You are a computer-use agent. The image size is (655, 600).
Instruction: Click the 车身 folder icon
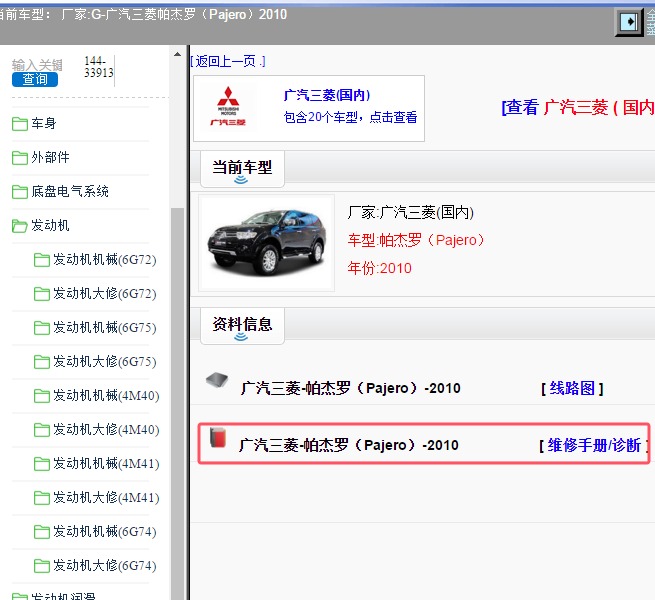(x=20, y=124)
